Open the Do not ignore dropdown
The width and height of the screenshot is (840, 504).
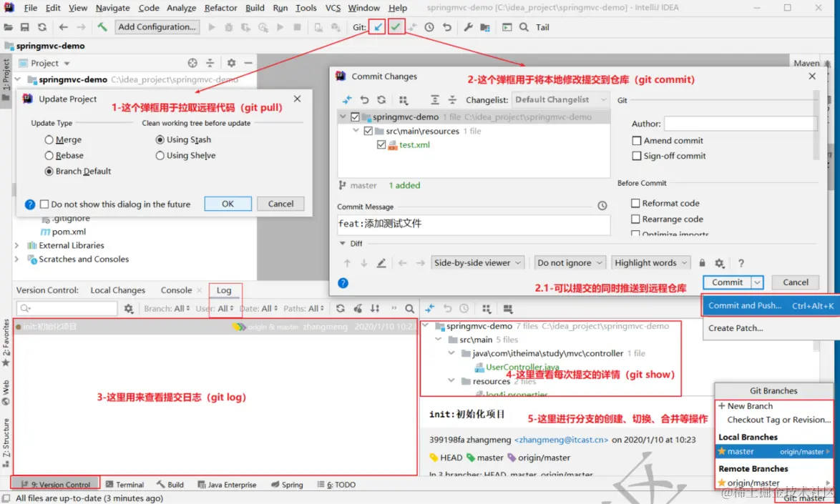tap(570, 262)
